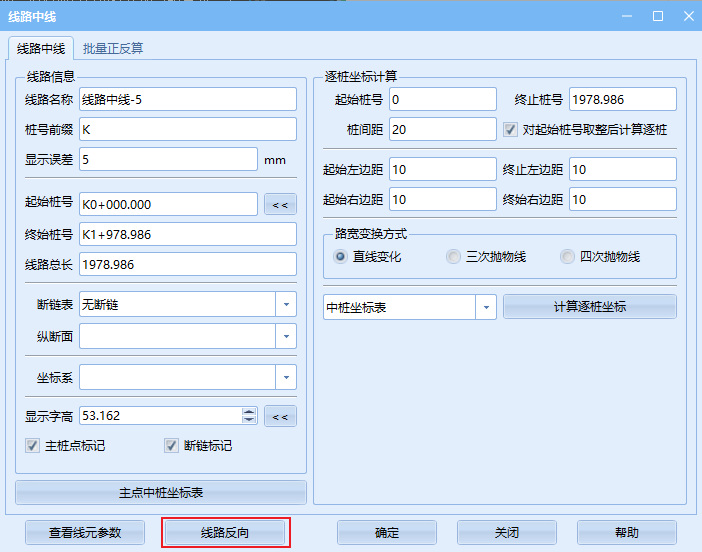Click the 线路反向 button
The image size is (702, 552).
[x=225, y=533]
